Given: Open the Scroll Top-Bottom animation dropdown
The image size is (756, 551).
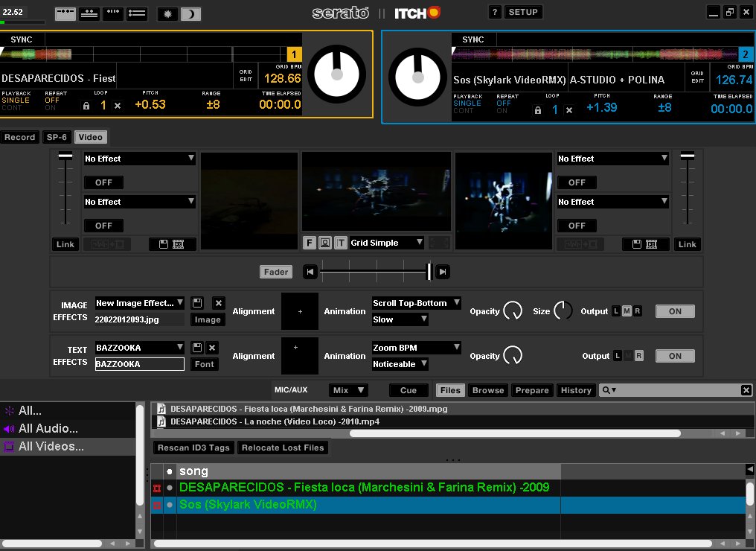Looking at the screenshot, I should pos(417,303).
